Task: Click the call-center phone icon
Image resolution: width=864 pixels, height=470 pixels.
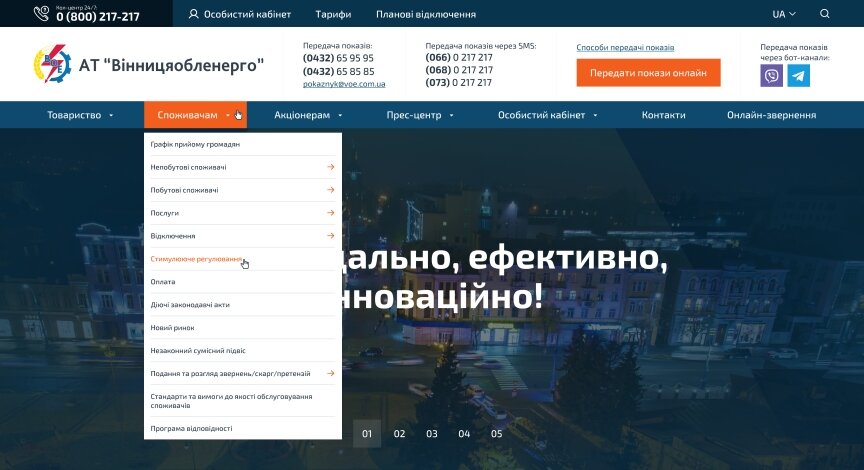Action: [x=41, y=13]
